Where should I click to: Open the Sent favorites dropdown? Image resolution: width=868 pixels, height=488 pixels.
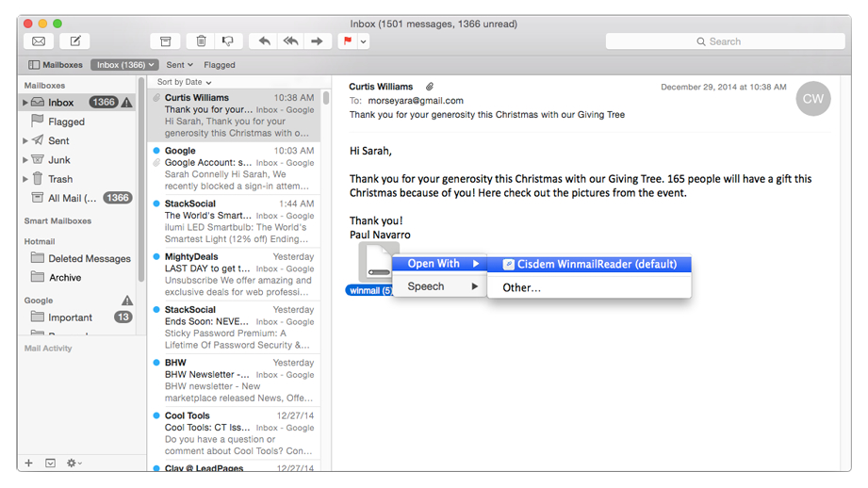[179, 65]
